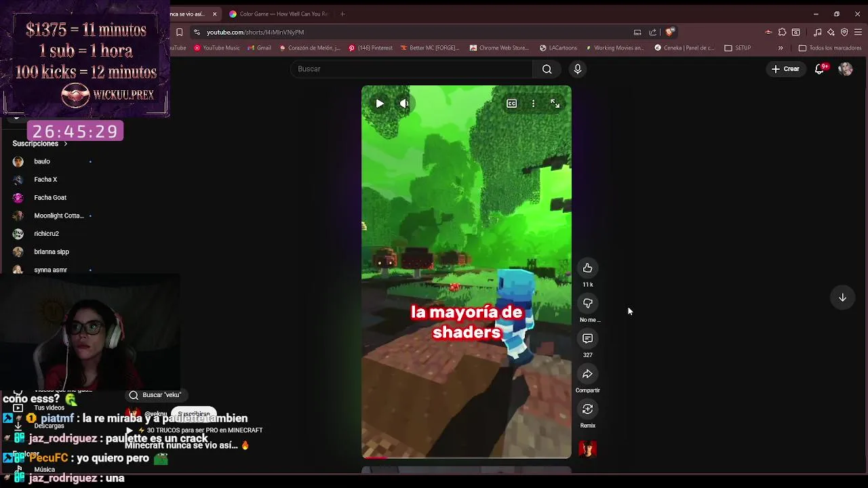
Task: Click the magnifier search button
Action: tap(547, 69)
